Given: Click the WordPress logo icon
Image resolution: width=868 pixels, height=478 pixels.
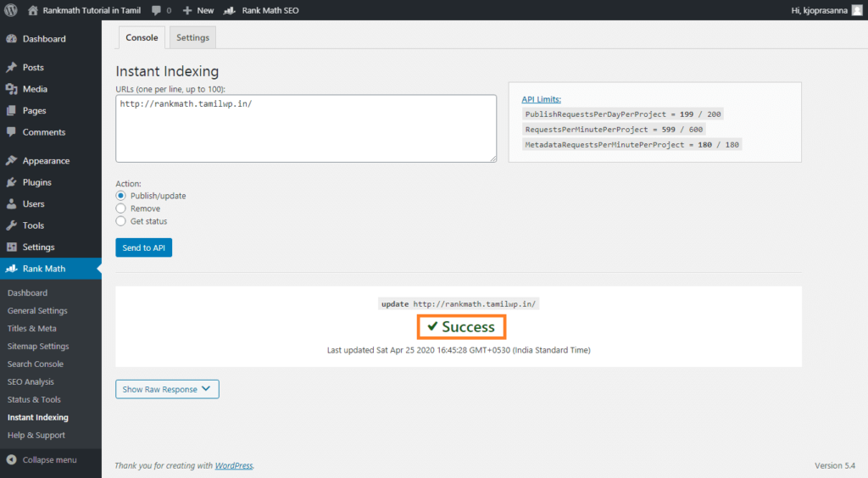Looking at the screenshot, I should pos(10,10).
